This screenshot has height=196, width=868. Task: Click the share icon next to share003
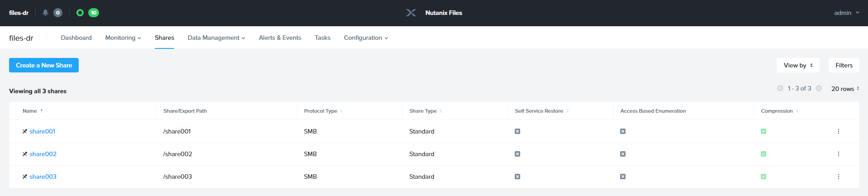[25, 177]
